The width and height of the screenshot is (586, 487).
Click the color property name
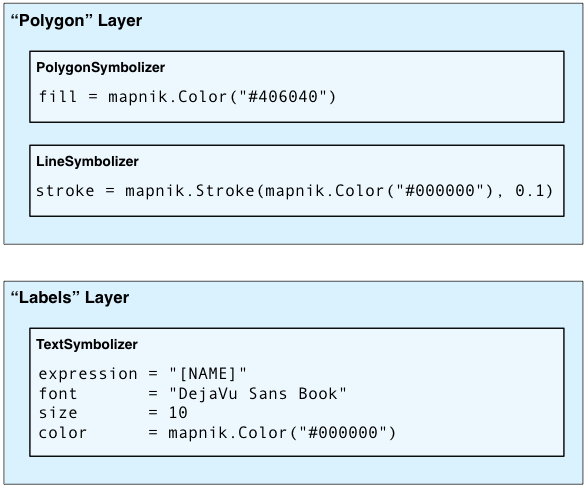63,433
